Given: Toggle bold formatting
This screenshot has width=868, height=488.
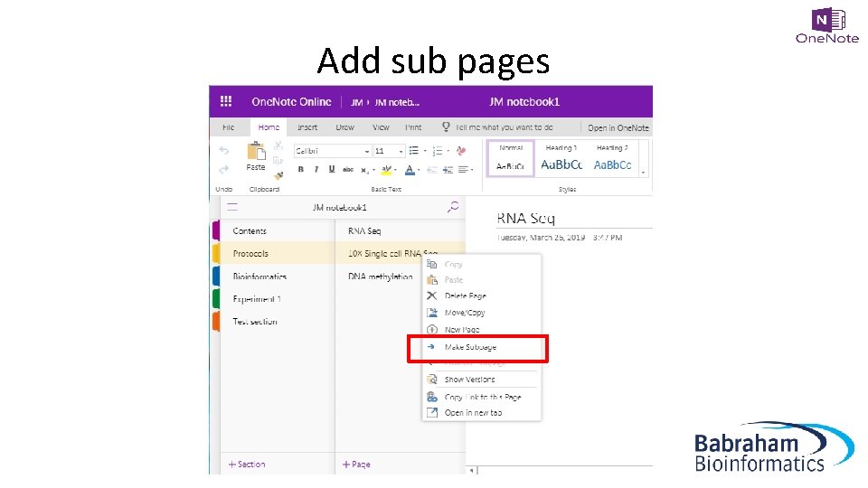Looking at the screenshot, I should pyautogui.click(x=300, y=169).
